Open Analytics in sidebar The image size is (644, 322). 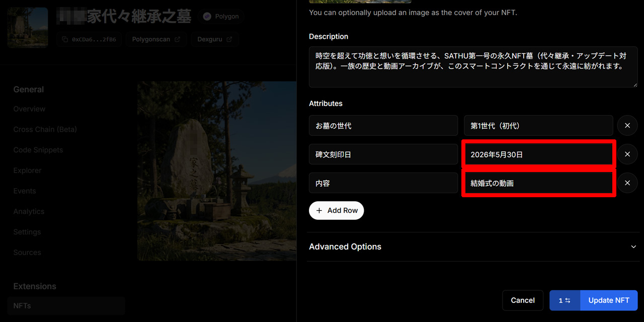click(x=29, y=211)
